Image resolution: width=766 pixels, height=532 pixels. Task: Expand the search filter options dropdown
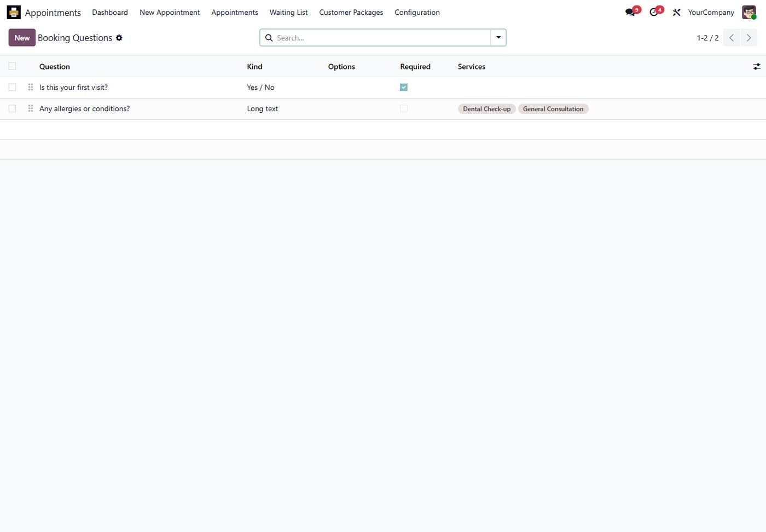pos(498,38)
